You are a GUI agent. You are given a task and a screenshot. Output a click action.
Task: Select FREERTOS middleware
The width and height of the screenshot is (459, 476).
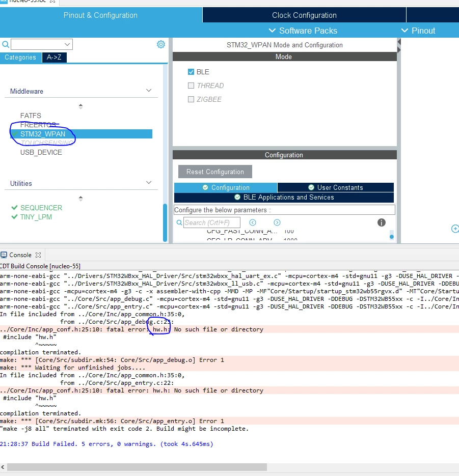pyautogui.click(x=38, y=125)
